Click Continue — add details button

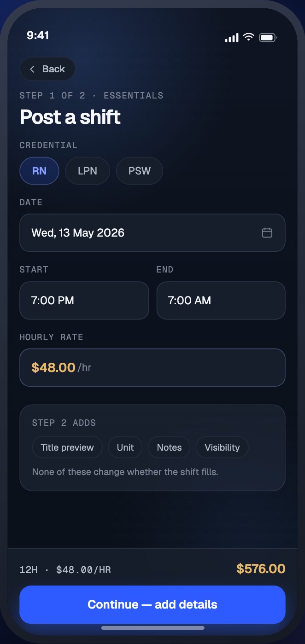coord(152,604)
